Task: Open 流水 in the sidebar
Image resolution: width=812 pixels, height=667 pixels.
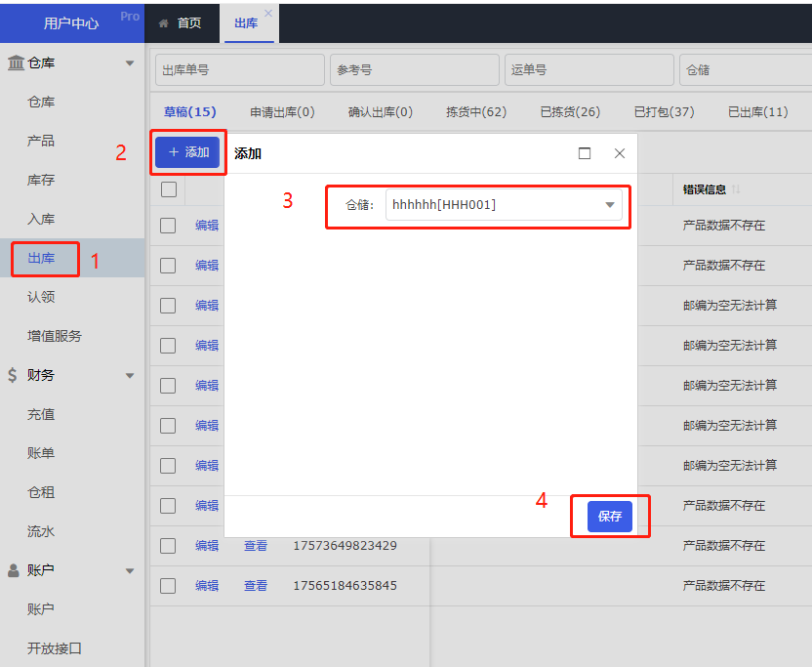Action: coord(41,531)
